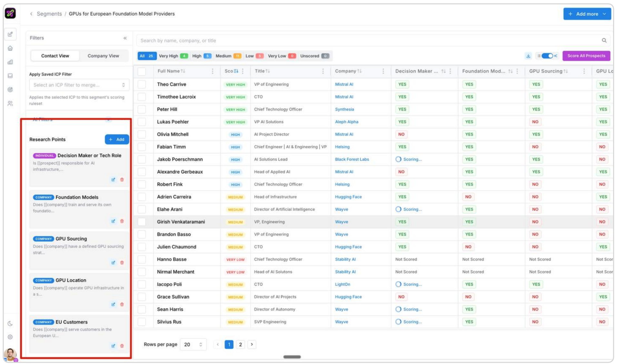The image size is (618, 364).
Task: Open GPU Sourcing column options menu
Action: (584, 71)
